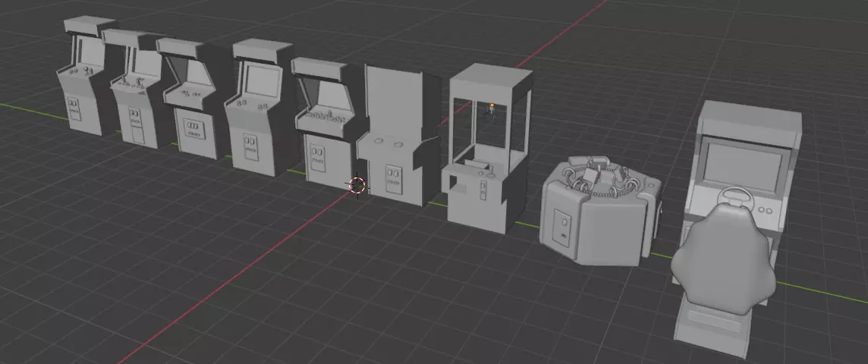Image resolution: width=868 pixels, height=364 pixels.
Task: Select the second arcade cabinet from the left
Action: (x=137, y=89)
